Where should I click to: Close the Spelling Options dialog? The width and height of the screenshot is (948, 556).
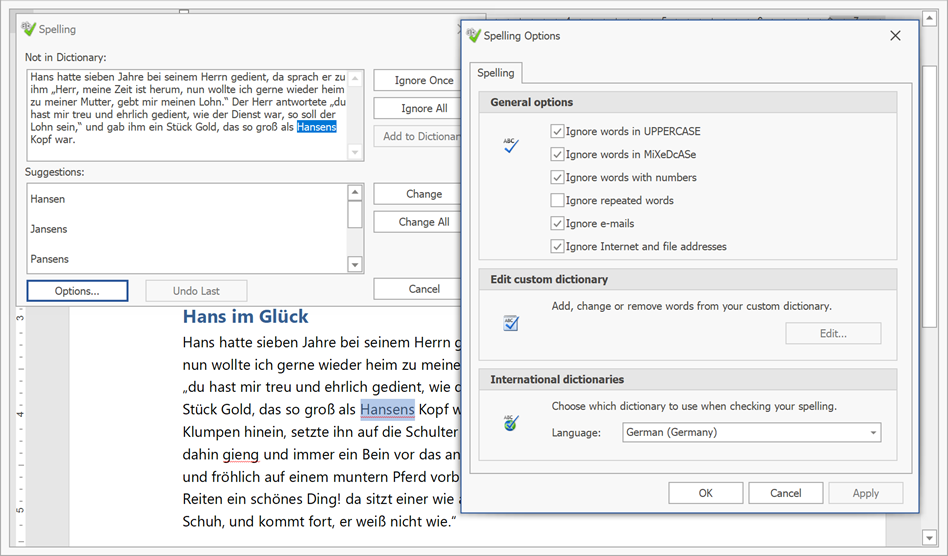pos(895,36)
